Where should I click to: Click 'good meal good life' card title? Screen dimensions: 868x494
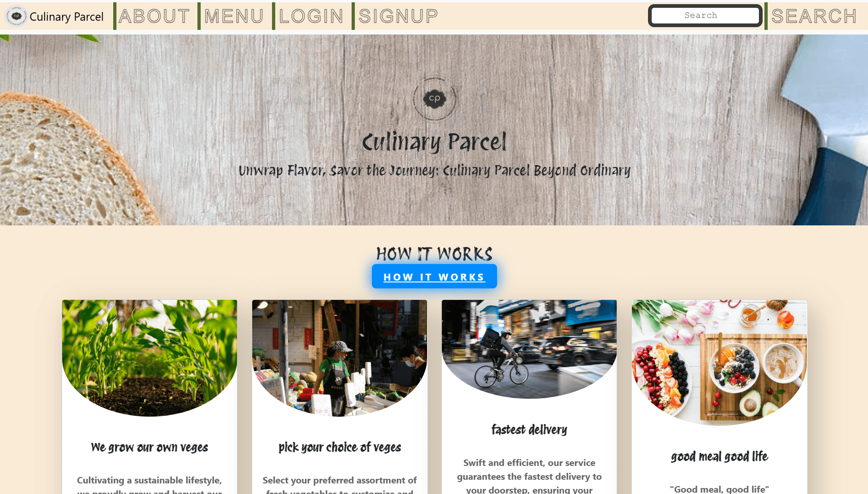tap(719, 456)
